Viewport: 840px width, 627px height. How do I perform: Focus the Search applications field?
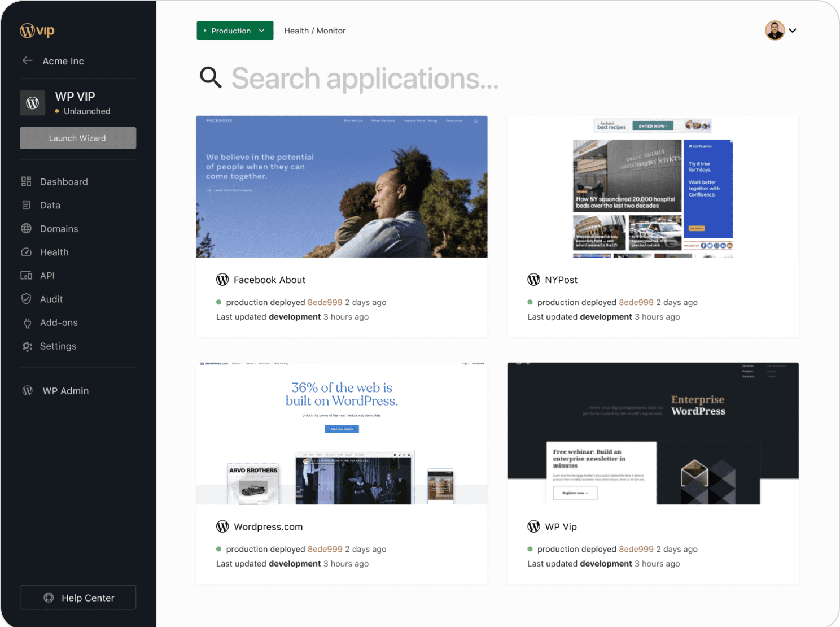tap(365, 78)
